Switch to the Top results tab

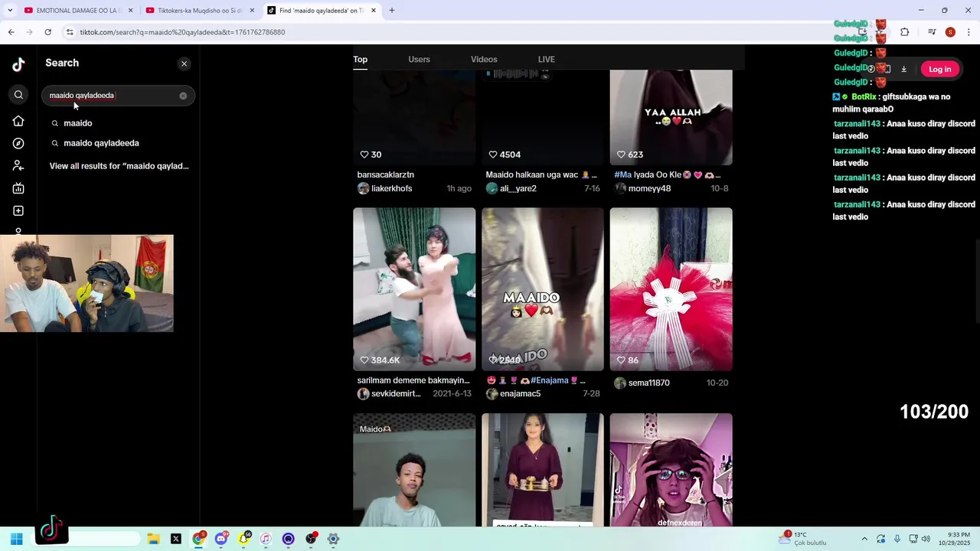(x=360, y=60)
